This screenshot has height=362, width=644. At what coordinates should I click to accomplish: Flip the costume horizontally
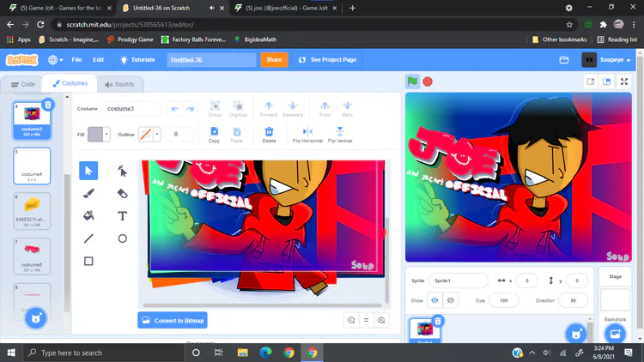click(307, 135)
